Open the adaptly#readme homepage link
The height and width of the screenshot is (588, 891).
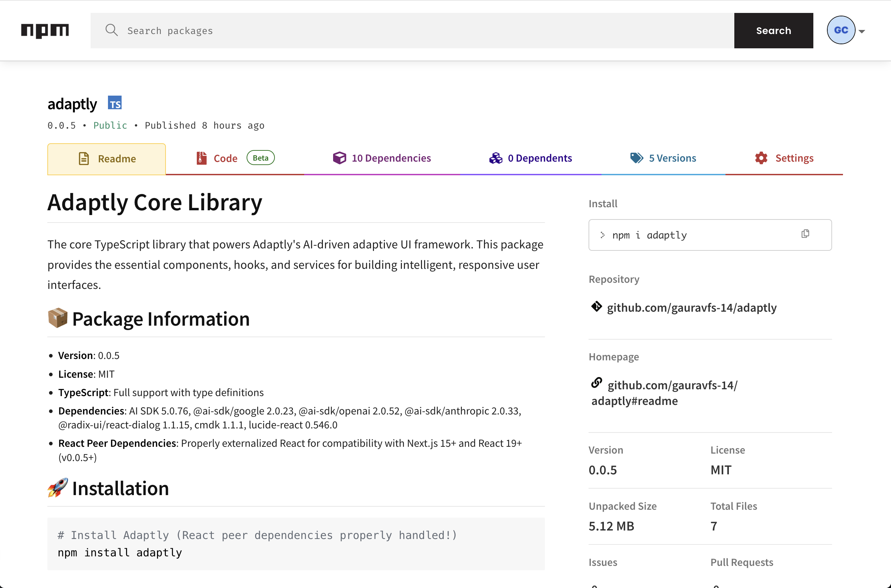click(x=634, y=401)
